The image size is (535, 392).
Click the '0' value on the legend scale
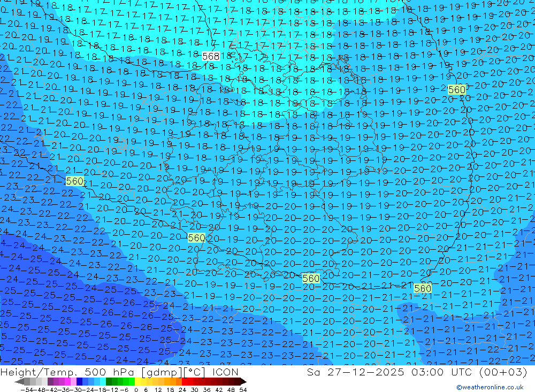136,390
